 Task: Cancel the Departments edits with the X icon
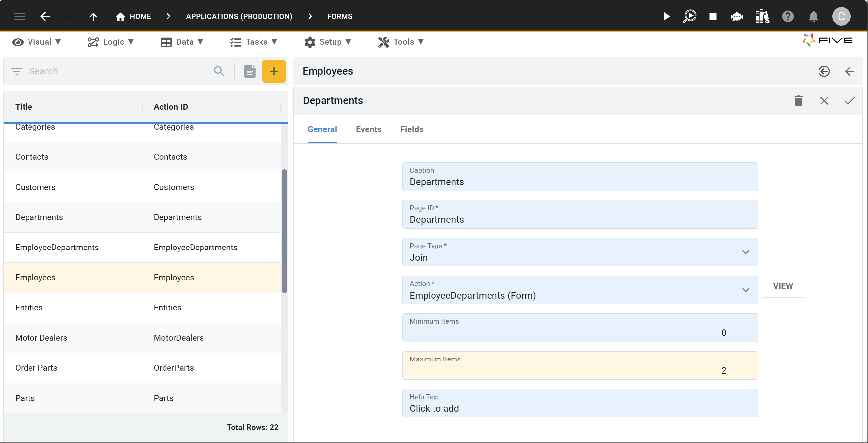[824, 101]
